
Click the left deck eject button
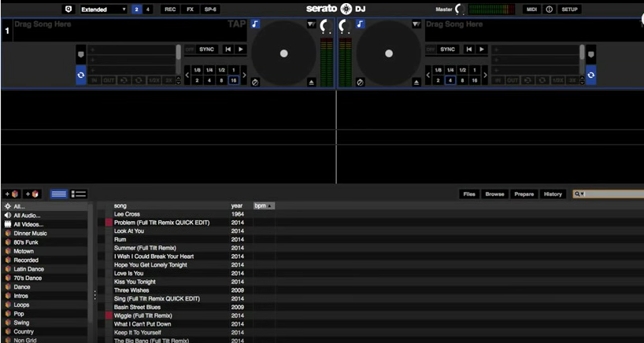[x=311, y=82]
